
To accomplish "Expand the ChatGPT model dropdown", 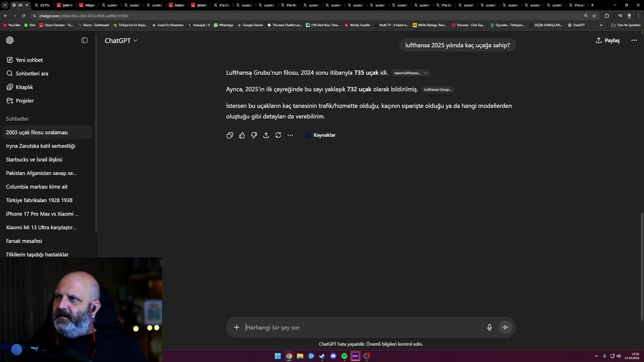I will click(121, 41).
